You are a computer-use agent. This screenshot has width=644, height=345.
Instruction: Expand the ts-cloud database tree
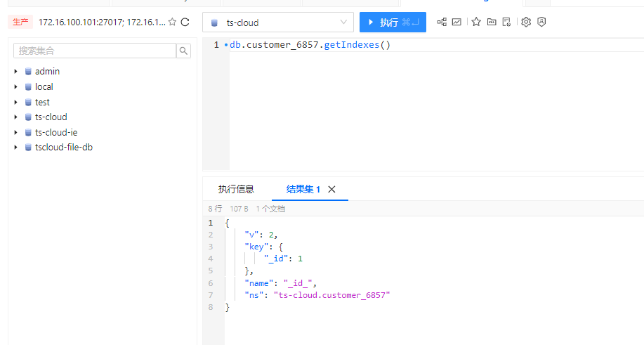(15, 117)
